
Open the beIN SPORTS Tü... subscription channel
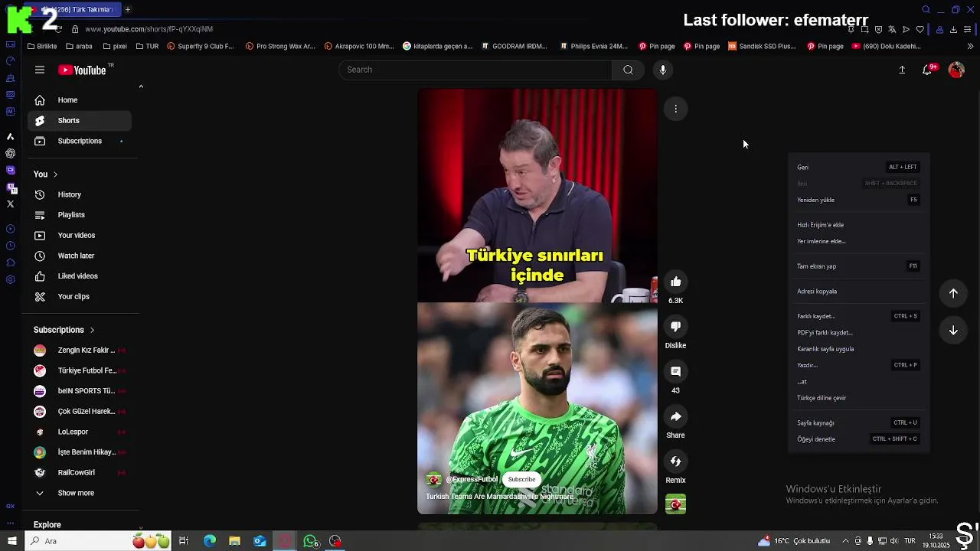click(x=80, y=391)
